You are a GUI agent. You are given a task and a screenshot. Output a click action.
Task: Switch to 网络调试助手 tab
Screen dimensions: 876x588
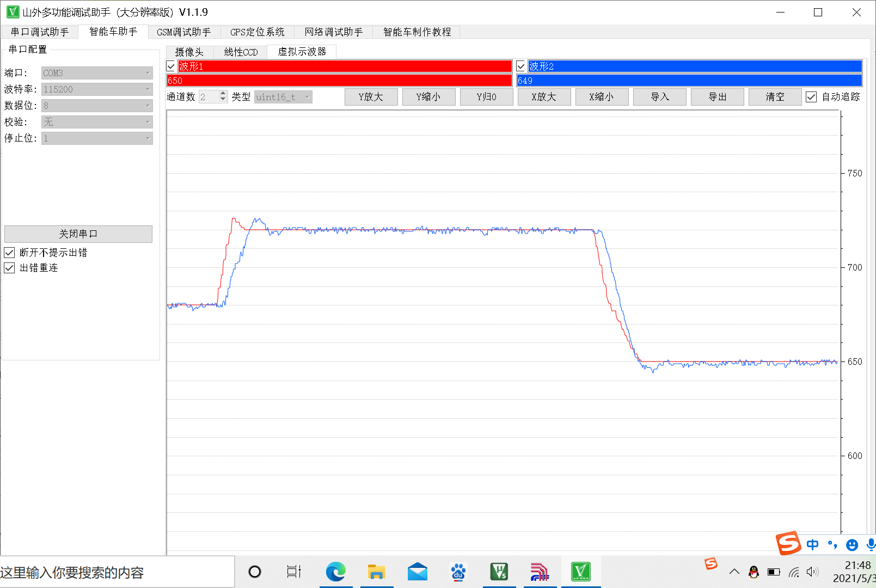tap(334, 32)
